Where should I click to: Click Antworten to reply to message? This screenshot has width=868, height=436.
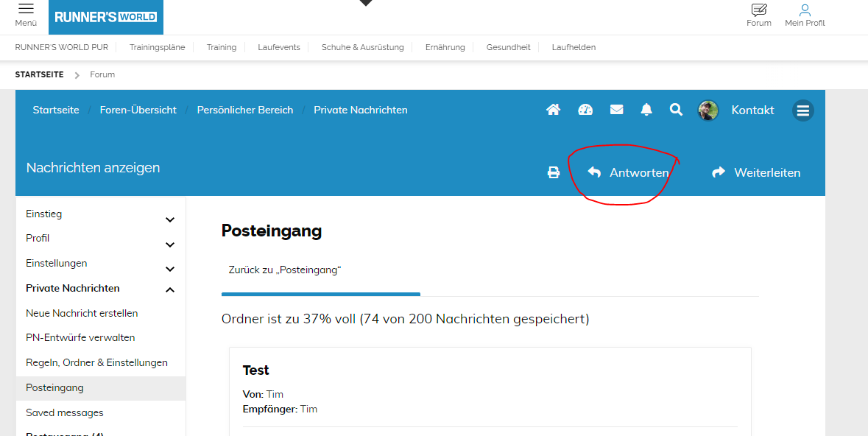[x=628, y=172]
